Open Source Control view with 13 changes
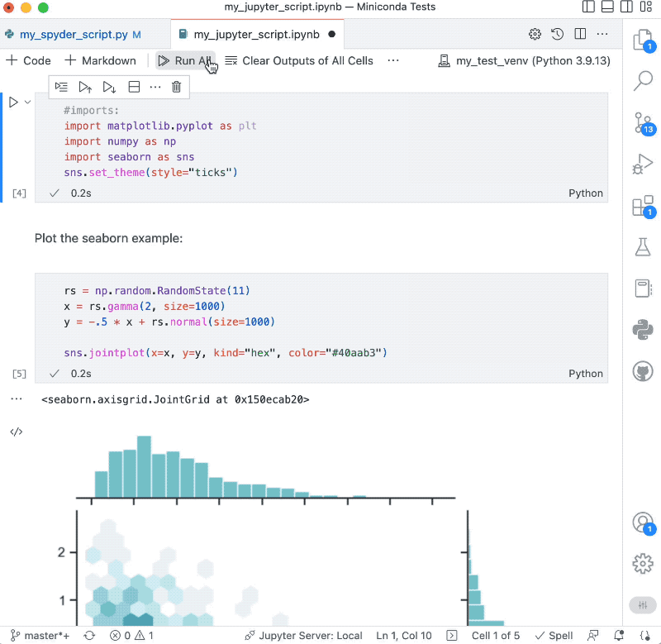 click(643, 123)
